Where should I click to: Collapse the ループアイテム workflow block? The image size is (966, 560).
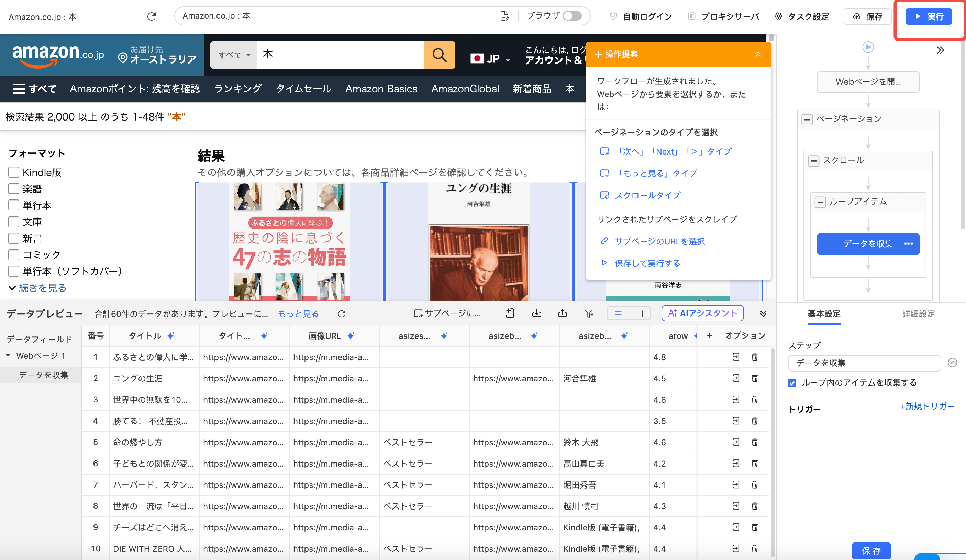tap(820, 202)
